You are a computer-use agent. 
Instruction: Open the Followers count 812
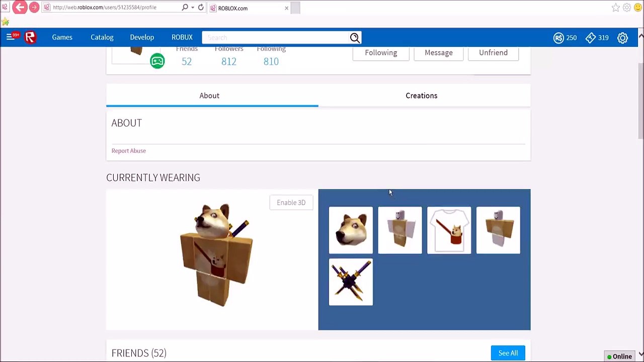coord(229,61)
